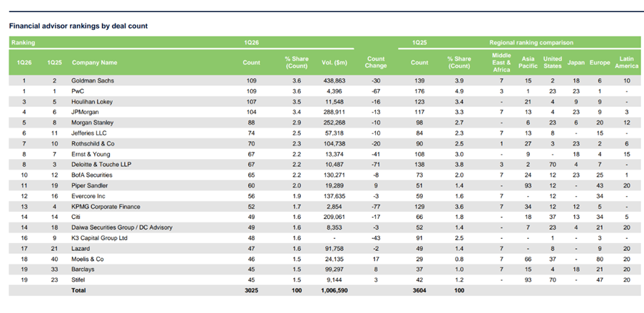Click the Asia Pacific column header
The image size is (644, 313).
(x=529, y=63)
